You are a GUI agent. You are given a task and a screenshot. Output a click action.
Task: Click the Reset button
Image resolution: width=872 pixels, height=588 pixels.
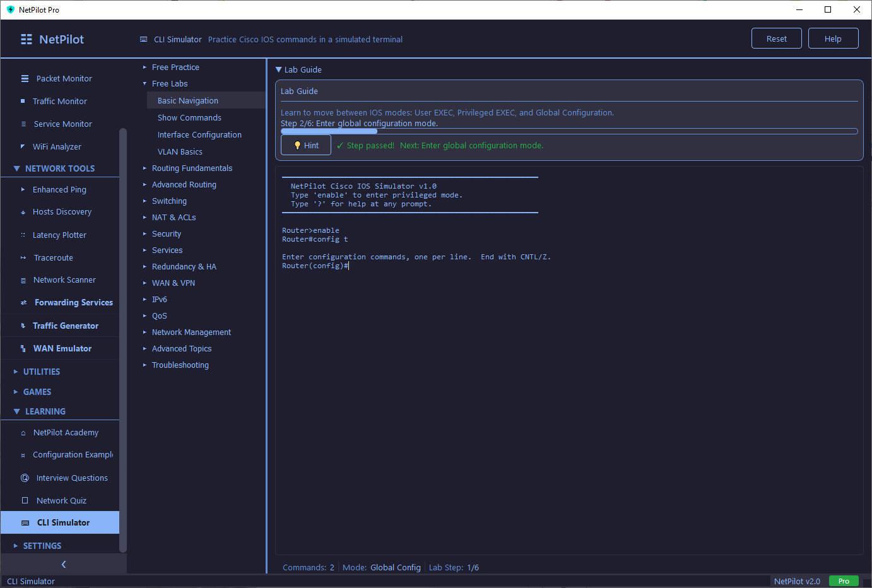point(776,38)
